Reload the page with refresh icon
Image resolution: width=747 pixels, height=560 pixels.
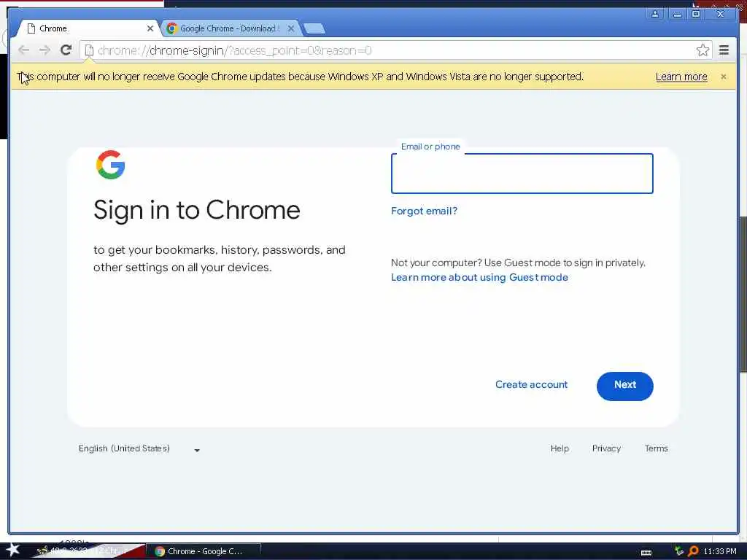66,50
